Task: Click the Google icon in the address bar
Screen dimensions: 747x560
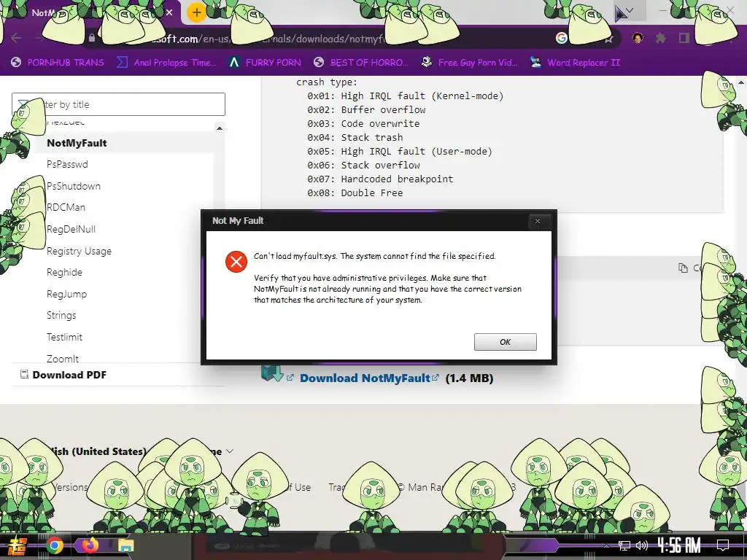Action: (562, 38)
